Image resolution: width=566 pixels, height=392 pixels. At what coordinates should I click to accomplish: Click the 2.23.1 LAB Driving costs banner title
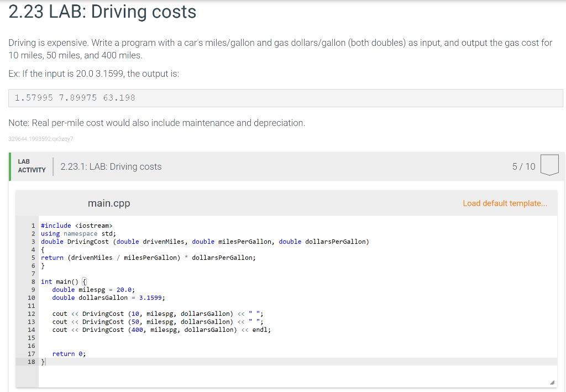(x=111, y=166)
